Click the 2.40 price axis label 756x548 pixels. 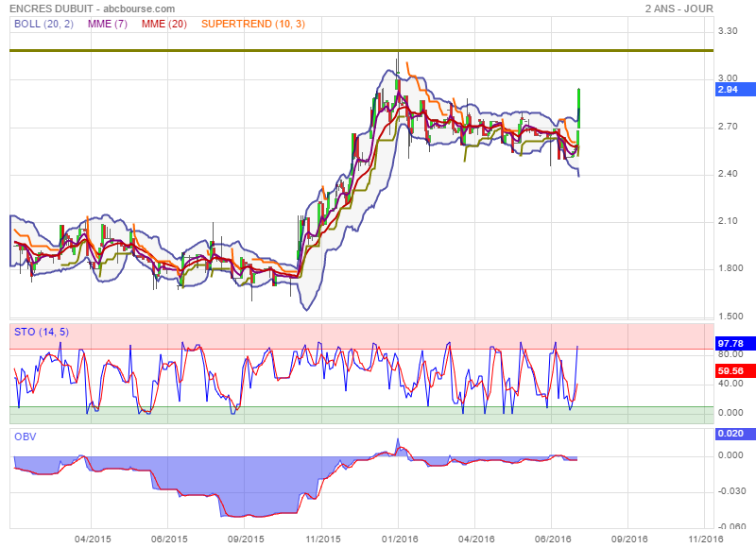click(x=728, y=174)
